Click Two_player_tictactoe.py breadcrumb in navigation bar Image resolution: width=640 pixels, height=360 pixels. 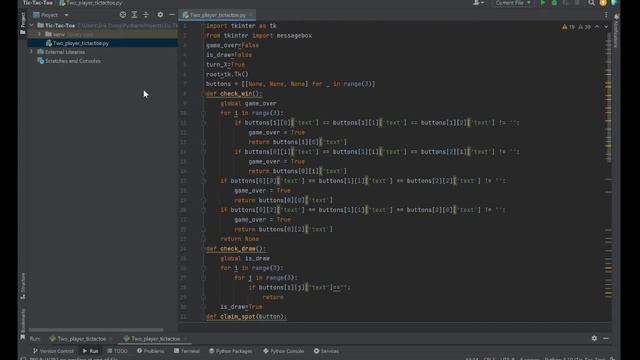click(x=91, y=3)
